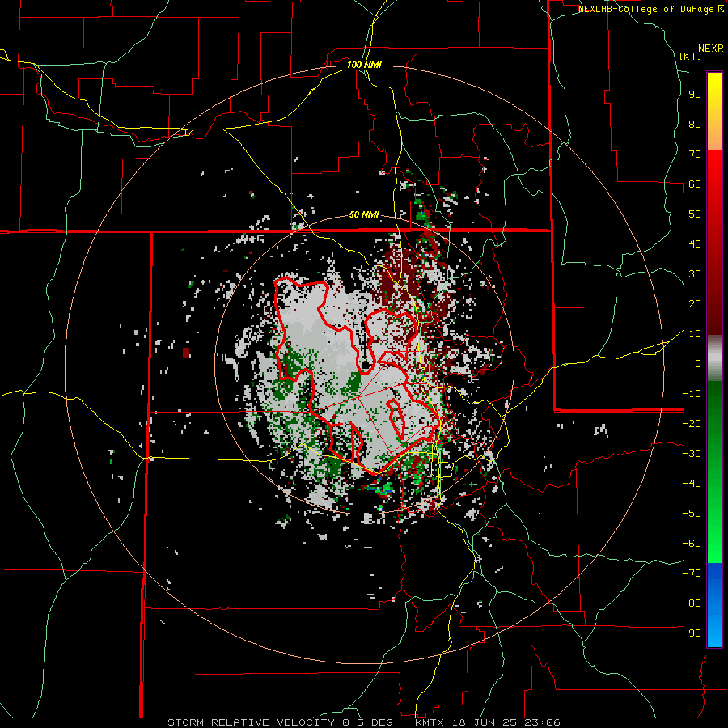This screenshot has height=728, width=728.
Task: Click the -50 value on velocity scale
Action: 692,514
